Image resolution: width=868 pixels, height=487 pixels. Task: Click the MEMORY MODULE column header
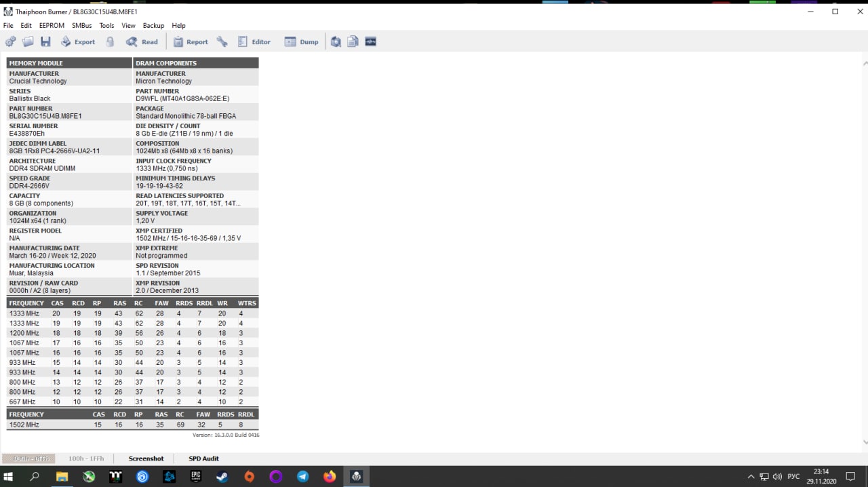coord(69,63)
